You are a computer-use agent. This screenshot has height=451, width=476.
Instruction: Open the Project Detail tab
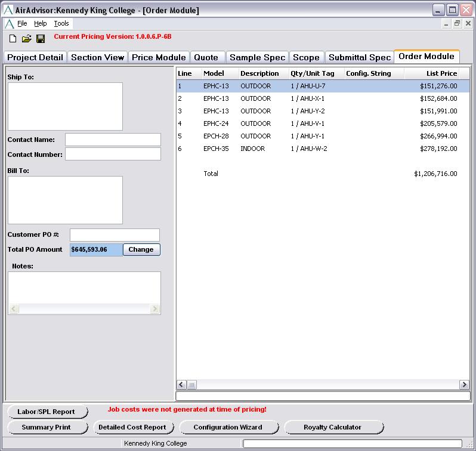click(35, 57)
